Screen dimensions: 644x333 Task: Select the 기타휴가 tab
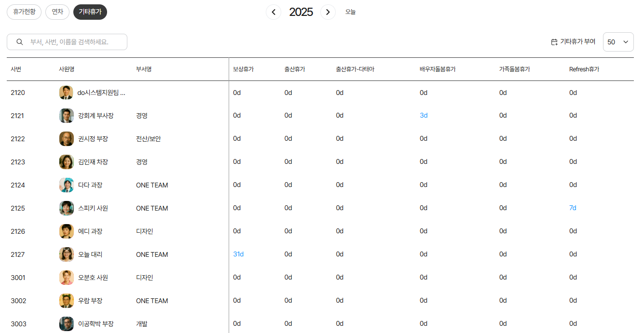tap(90, 12)
